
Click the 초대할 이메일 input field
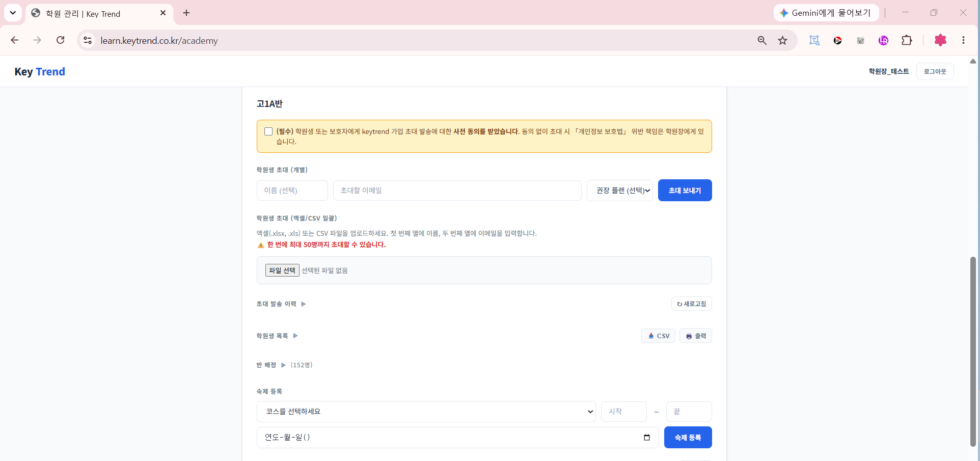tap(457, 191)
